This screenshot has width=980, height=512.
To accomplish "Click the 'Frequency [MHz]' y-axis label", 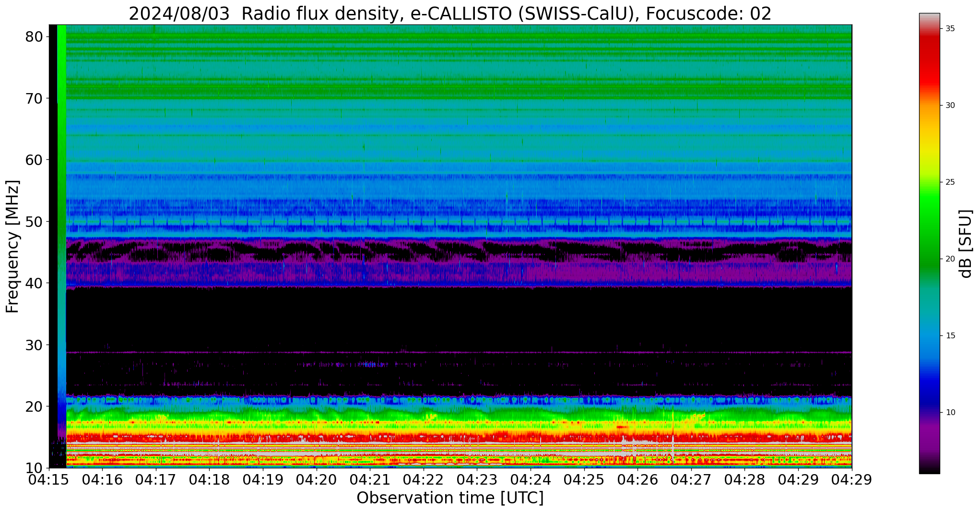I will (x=12, y=246).
